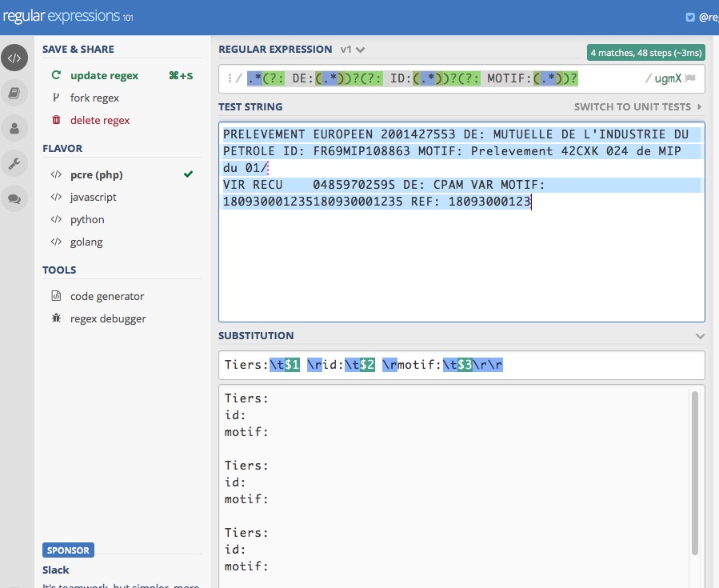Click the code icon beside python

56,219
